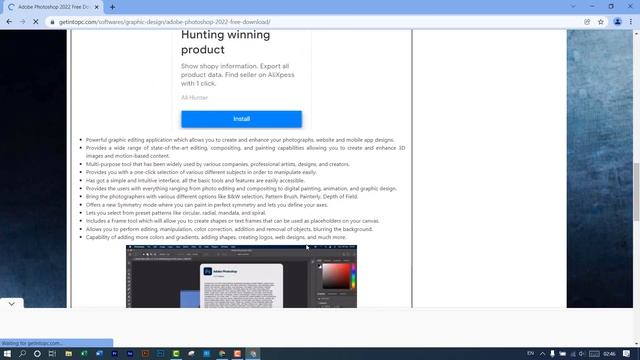Close the Adobe Photoshop 2022 browser tab
This screenshot has height=360, width=640.
coord(97,7)
